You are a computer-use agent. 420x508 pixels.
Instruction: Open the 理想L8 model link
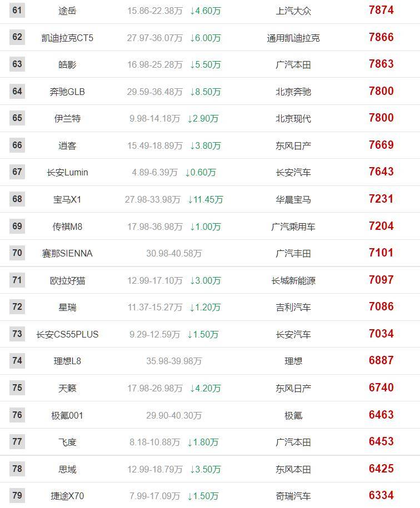click(x=67, y=361)
